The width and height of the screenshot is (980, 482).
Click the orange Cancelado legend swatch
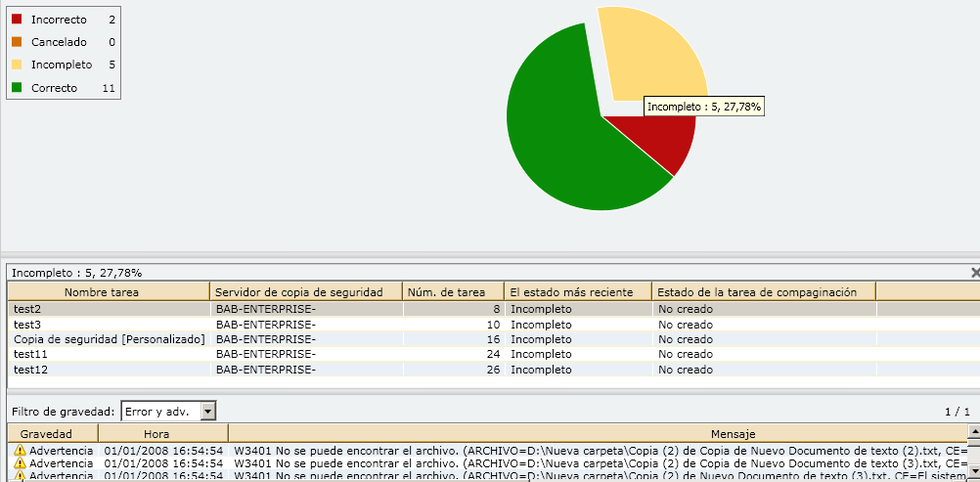coord(17,42)
